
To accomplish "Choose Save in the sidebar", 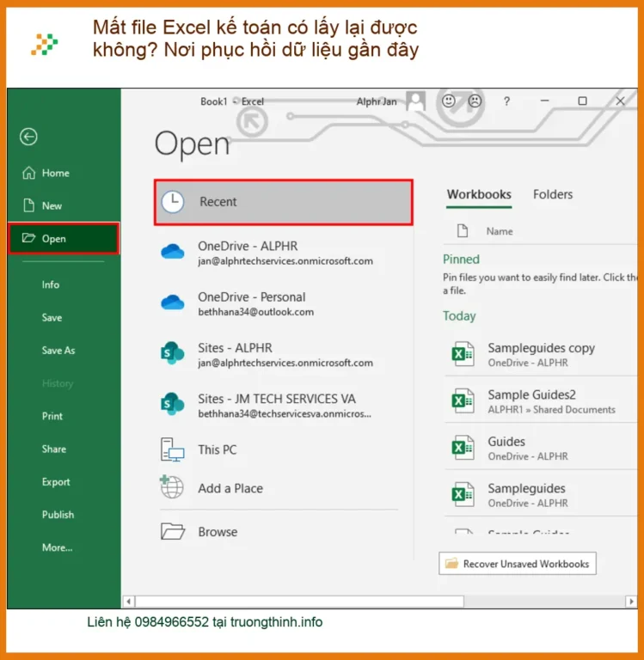I will pyautogui.click(x=52, y=318).
